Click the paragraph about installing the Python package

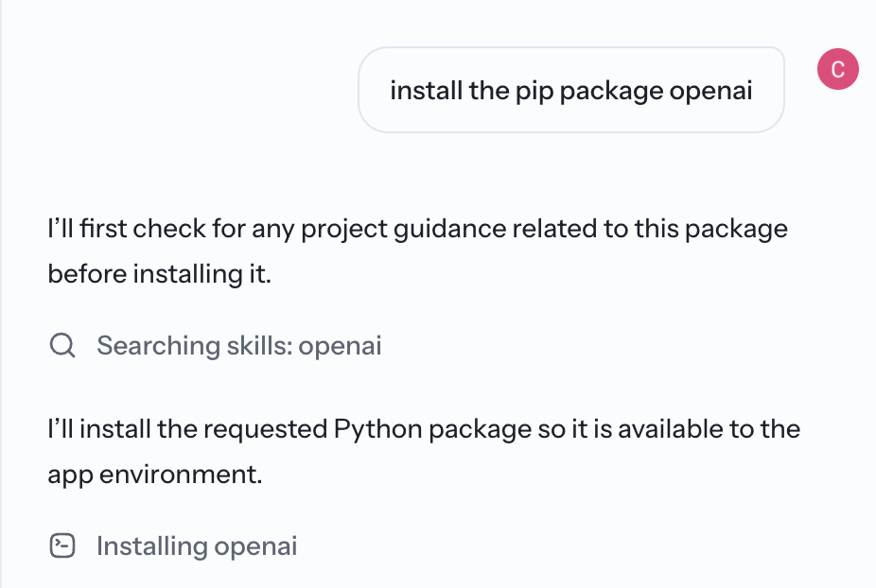424,452
